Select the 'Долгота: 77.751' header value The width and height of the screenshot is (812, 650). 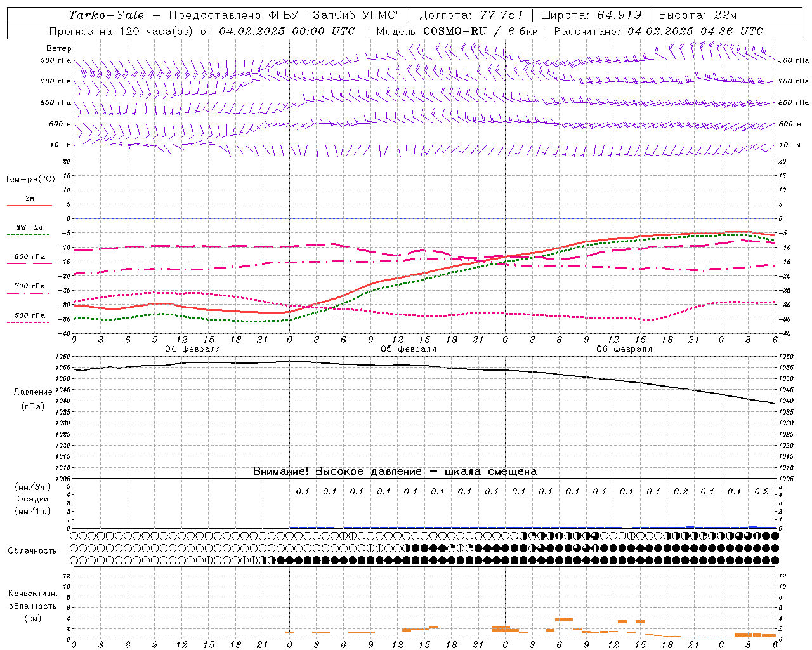(x=471, y=15)
